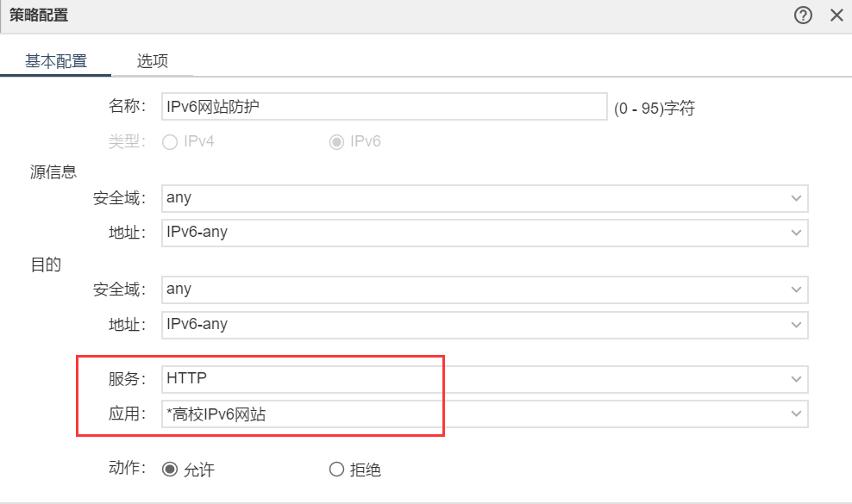The width and height of the screenshot is (852, 504).
Task: Click the 应用 label text
Action: 127,414
